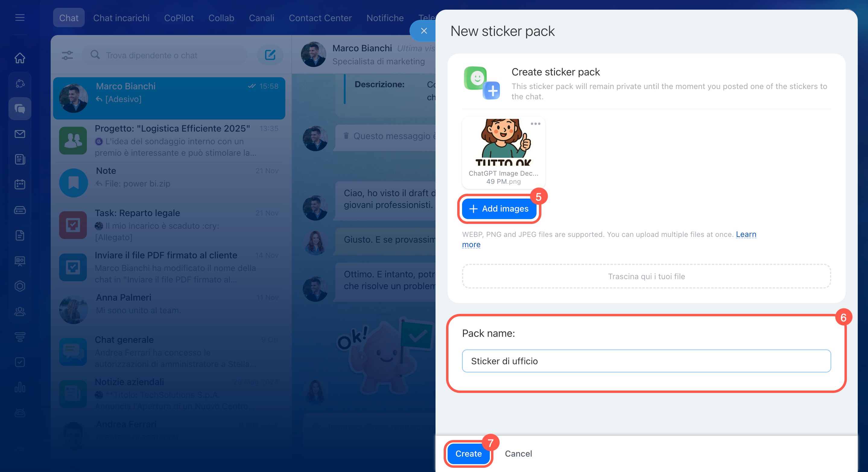Open the calendar icon in sidebar
Image resolution: width=868 pixels, height=472 pixels.
(20, 184)
